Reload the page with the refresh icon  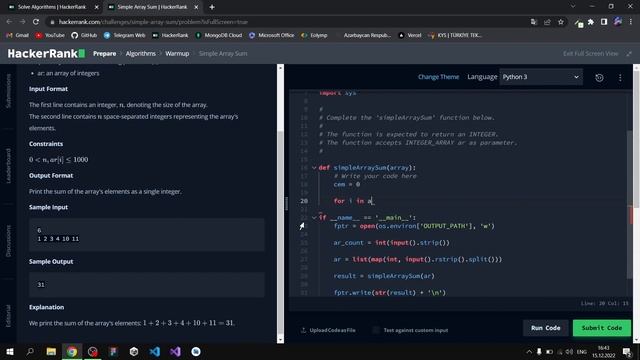(36, 22)
